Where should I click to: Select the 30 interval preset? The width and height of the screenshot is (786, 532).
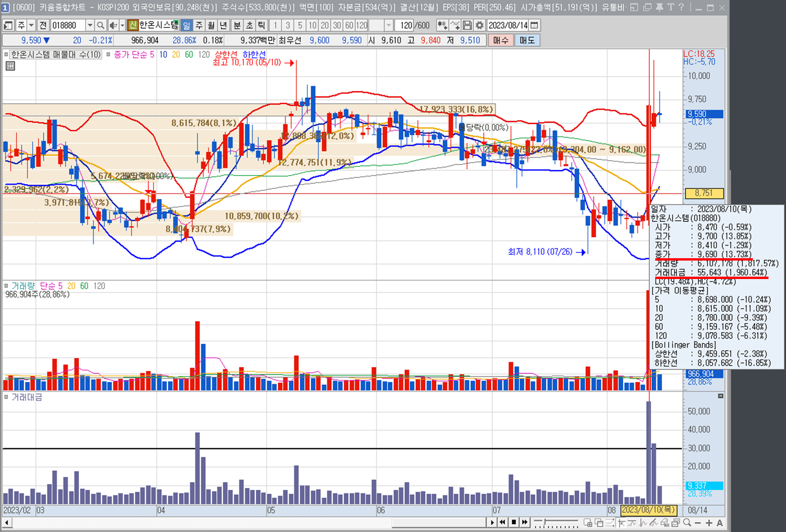click(x=337, y=25)
